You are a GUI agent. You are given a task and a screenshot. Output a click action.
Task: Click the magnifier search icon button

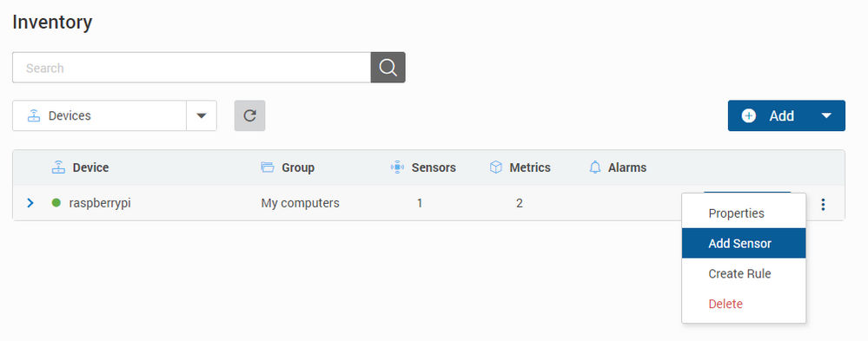tap(388, 68)
